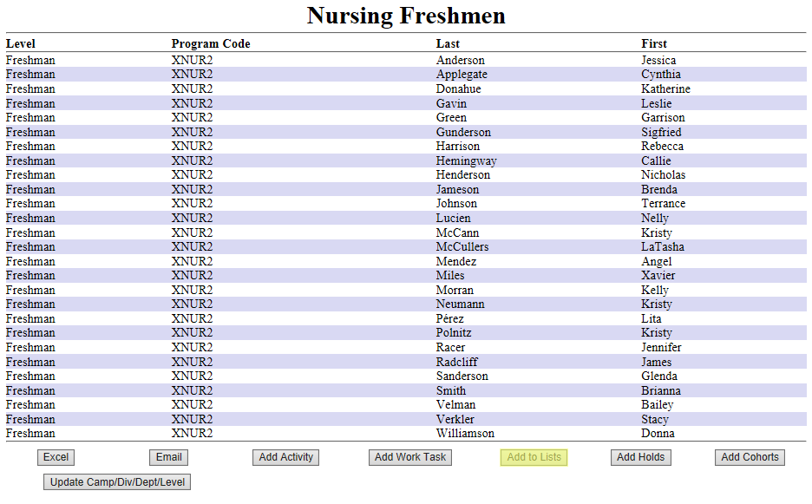Click the Last column header

(448, 43)
